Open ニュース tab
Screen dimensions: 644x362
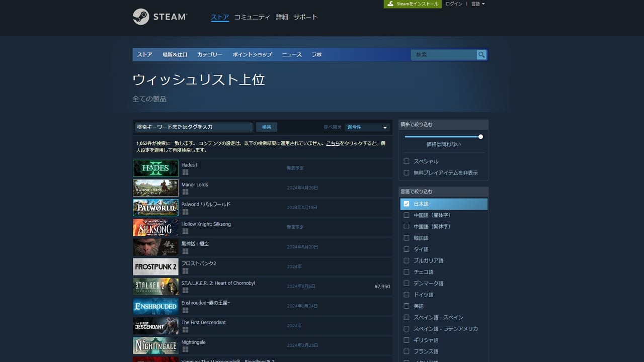click(x=292, y=55)
